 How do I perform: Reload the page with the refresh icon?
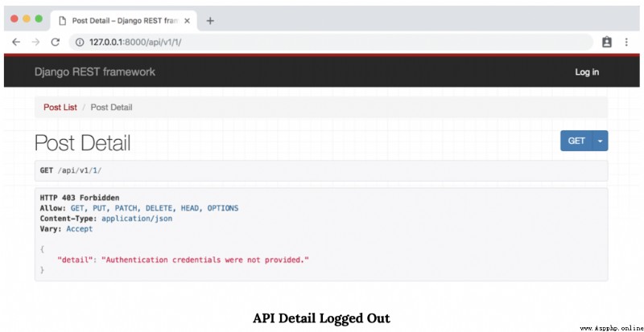pyautogui.click(x=56, y=42)
